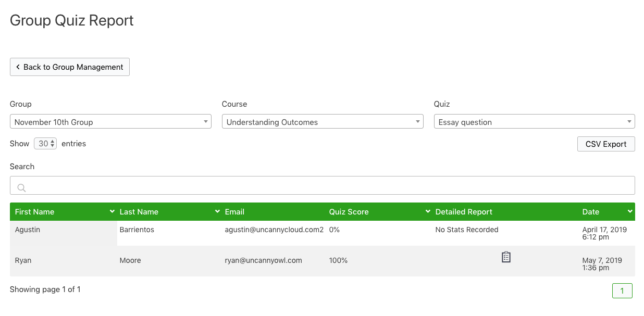Screen dimensions: 644x316
Task: Export the report with CSV Export
Action: (x=606, y=144)
